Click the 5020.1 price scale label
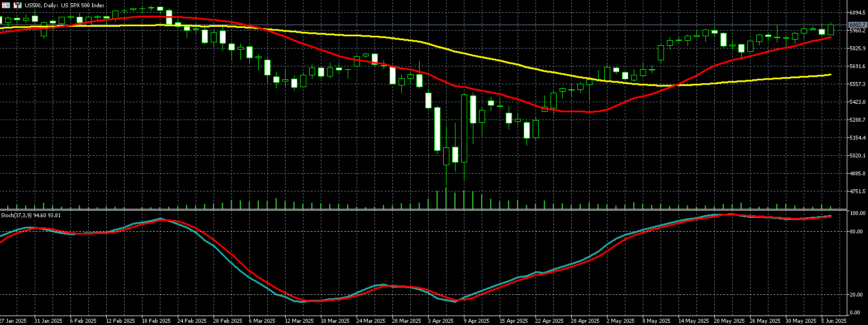 [x=857, y=155]
